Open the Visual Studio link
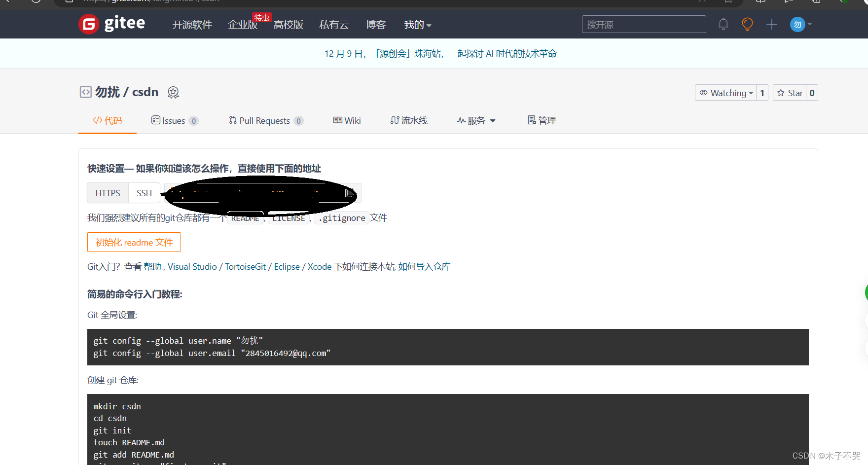This screenshot has height=465, width=868. click(x=192, y=266)
